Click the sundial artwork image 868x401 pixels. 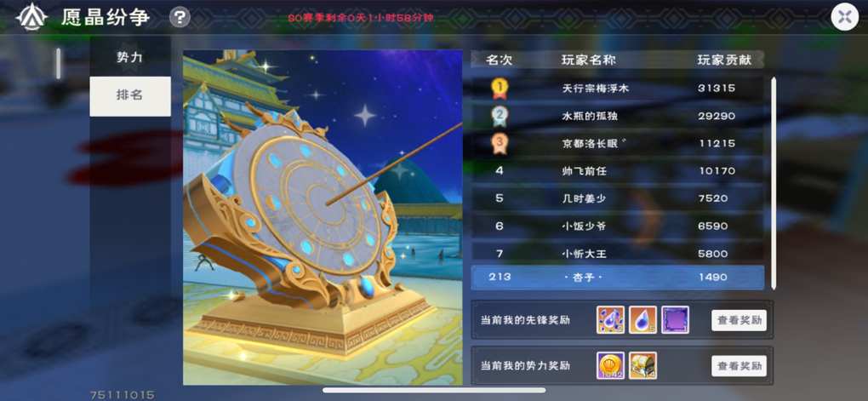(x=323, y=217)
